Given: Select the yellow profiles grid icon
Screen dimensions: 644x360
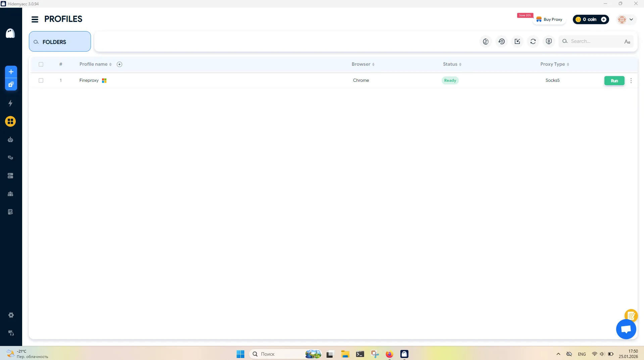Looking at the screenshot, I should (x=10, y=121).
